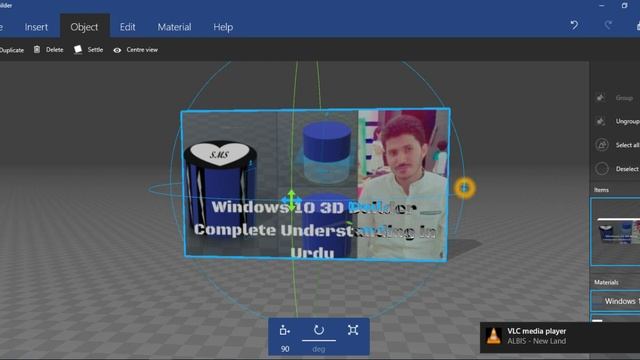Choose the Rotate mode icon
Image resolution: width=640 pixels, height=360 pixels.
[x=319, y=330]
